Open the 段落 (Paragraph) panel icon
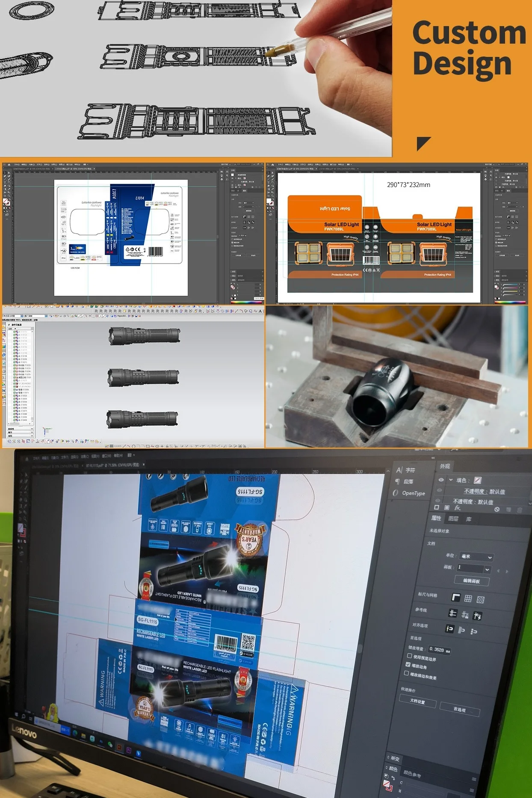Image resolution: width=532 pixels, height=798 pixels. coord(398,481)
